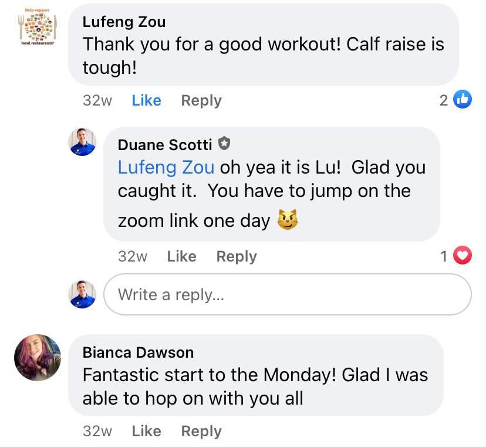The width and height of the screenshot is (486, 448).
Task: Like Bianca Dawson's comment
Action: (x=146, y=431)
